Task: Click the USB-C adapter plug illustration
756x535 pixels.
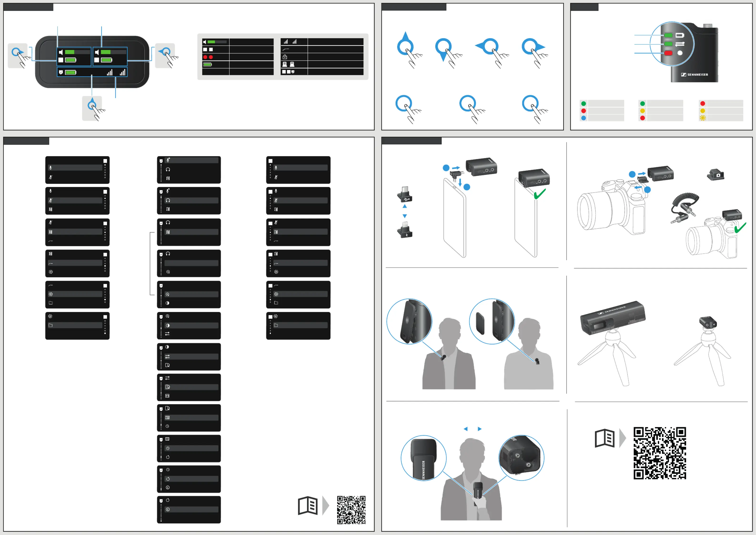Action: click(405, 194)
